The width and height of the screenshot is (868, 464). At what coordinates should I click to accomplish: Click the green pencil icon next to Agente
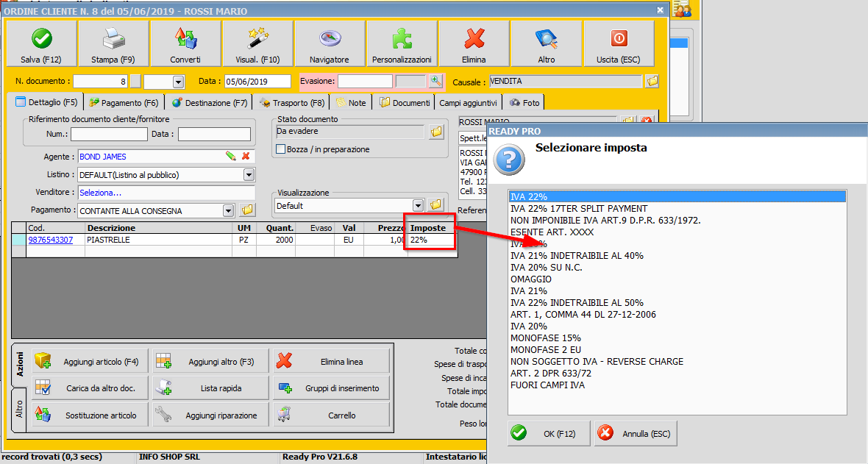point(231,156)
